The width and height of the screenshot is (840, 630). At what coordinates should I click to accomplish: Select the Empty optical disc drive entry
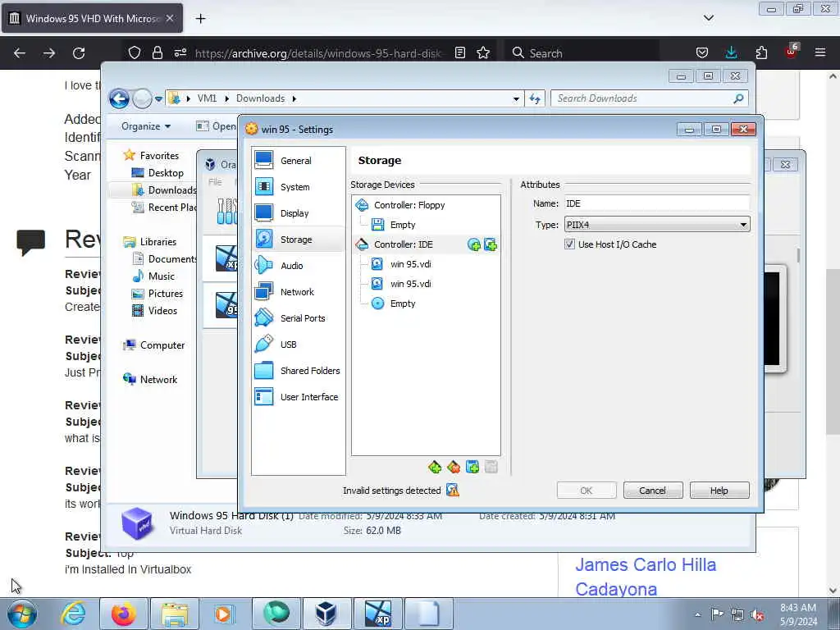[402, 304]
